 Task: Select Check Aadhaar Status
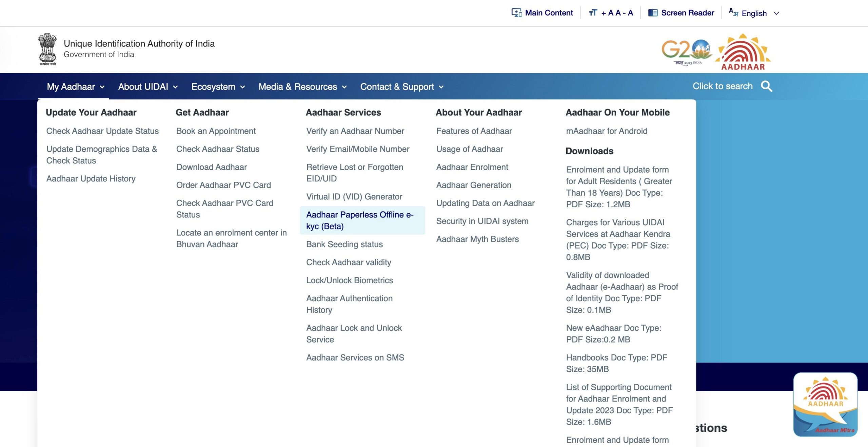pyautogui.click(x=218, y=149)
